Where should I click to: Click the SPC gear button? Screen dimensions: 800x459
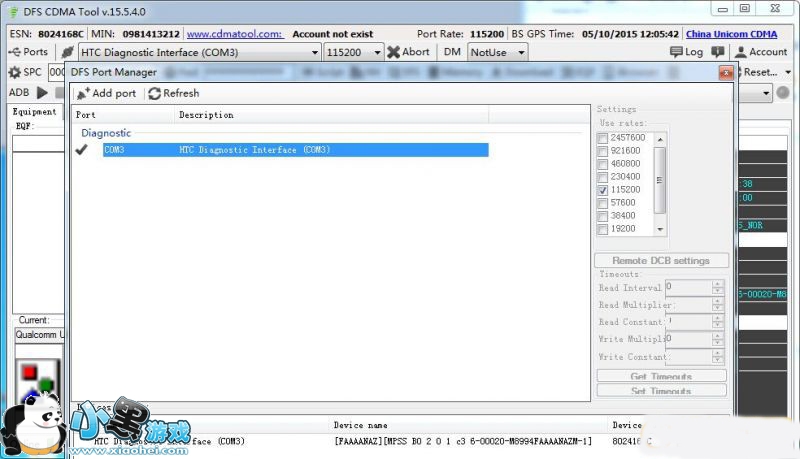coord(25,72)
